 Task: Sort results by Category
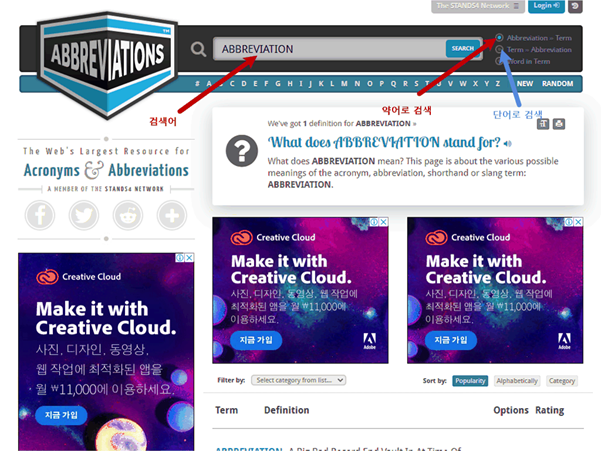point(562,381)
